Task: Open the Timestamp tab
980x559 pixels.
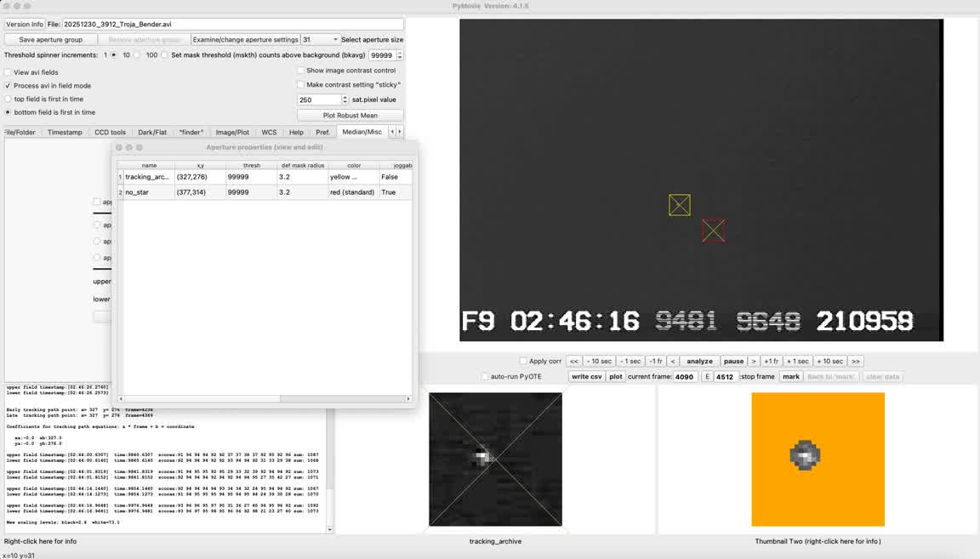Action: 65,132
